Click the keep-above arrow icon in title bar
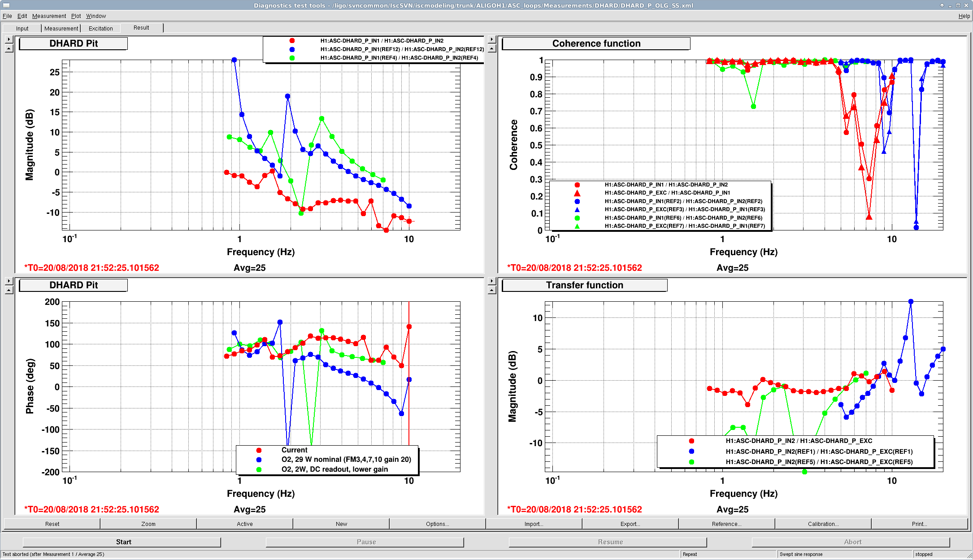The image size is (973, 560). click(942, 5)
